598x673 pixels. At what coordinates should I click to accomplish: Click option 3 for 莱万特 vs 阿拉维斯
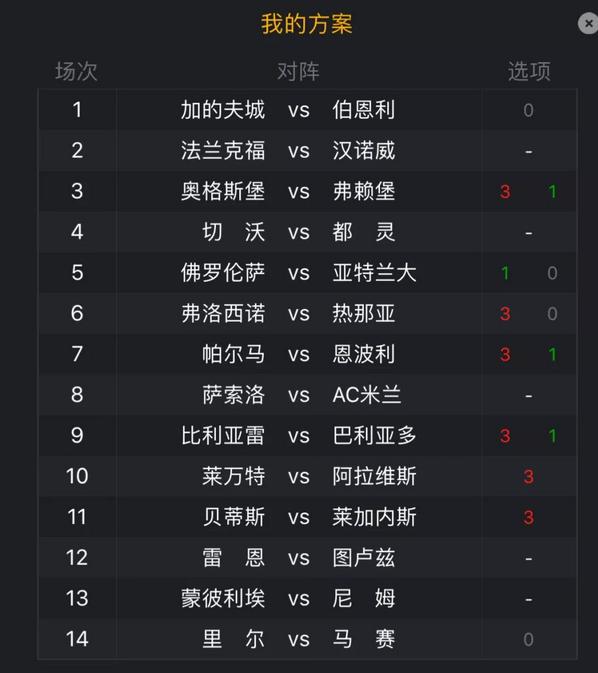pyautogui.click(x=528, y=477)
